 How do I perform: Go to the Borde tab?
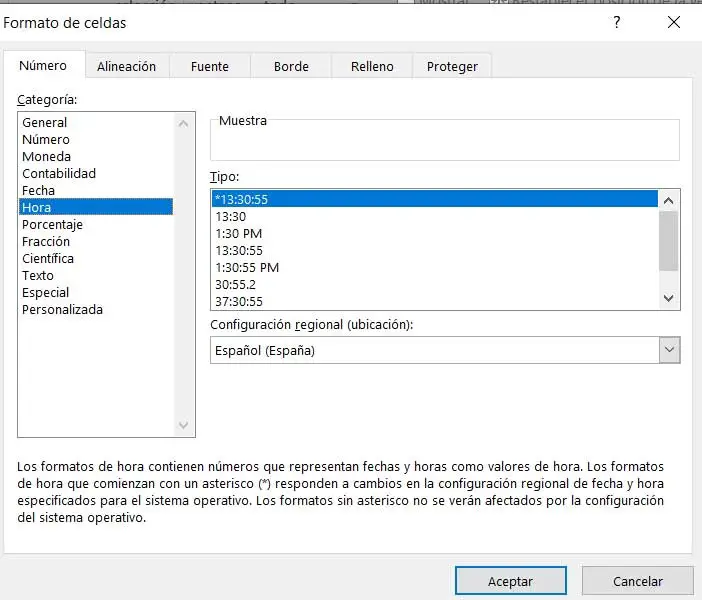click(x=291, y=66)
